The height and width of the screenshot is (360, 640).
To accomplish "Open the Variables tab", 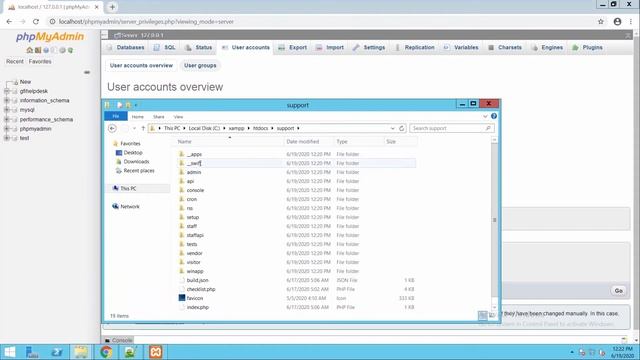I will coord(461,47).
